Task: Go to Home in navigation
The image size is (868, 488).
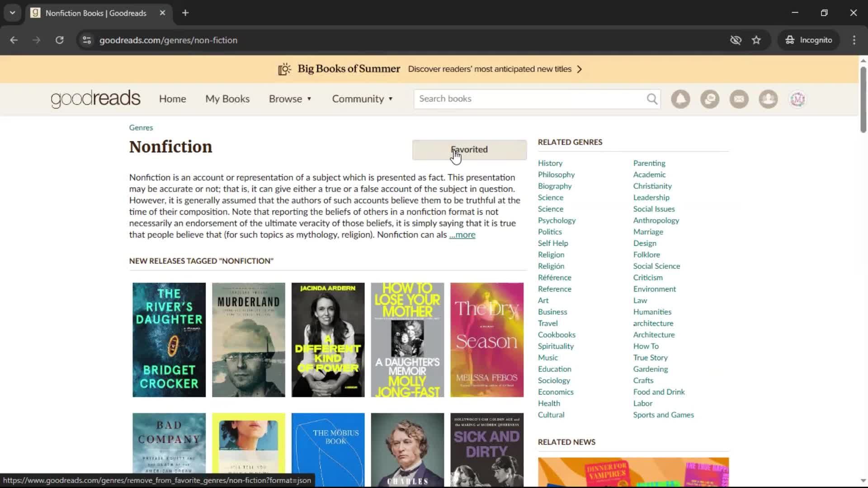Action: [x=173, y=99]
